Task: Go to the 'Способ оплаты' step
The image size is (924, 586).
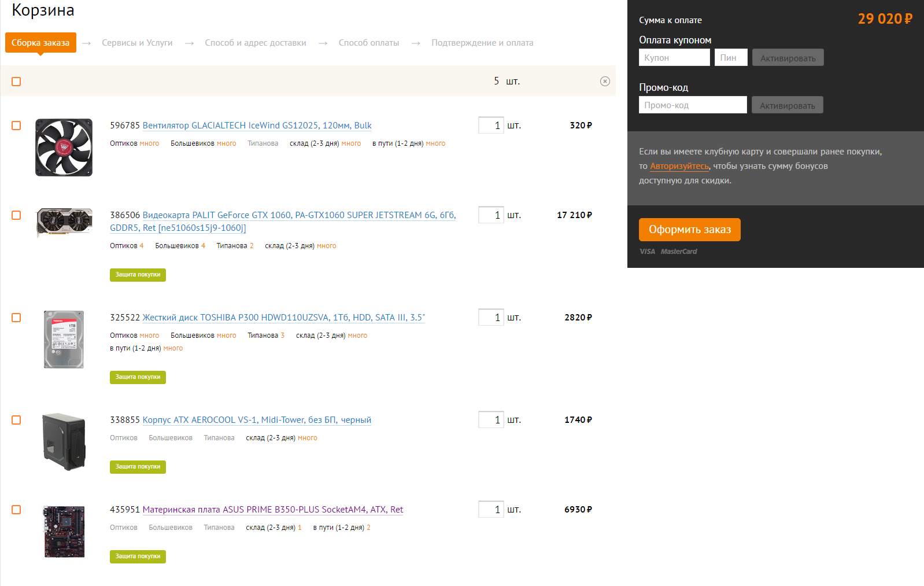Action: [369, 43]
